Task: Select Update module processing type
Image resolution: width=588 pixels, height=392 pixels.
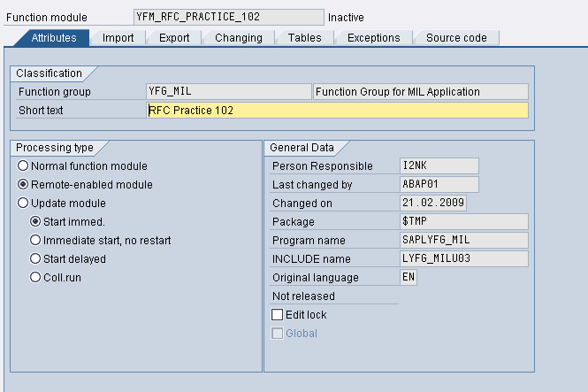Action: pos(23,204)
